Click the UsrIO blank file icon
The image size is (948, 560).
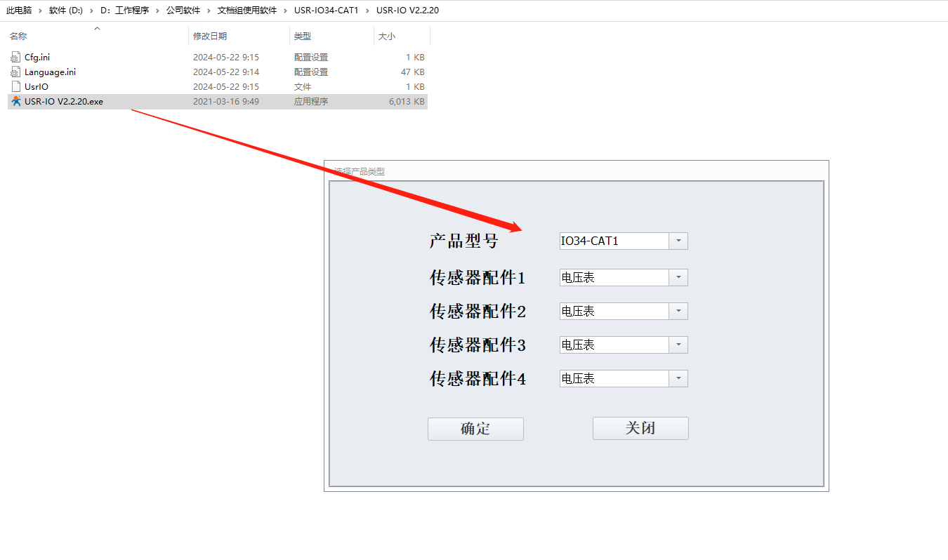[x=16, y=86]
